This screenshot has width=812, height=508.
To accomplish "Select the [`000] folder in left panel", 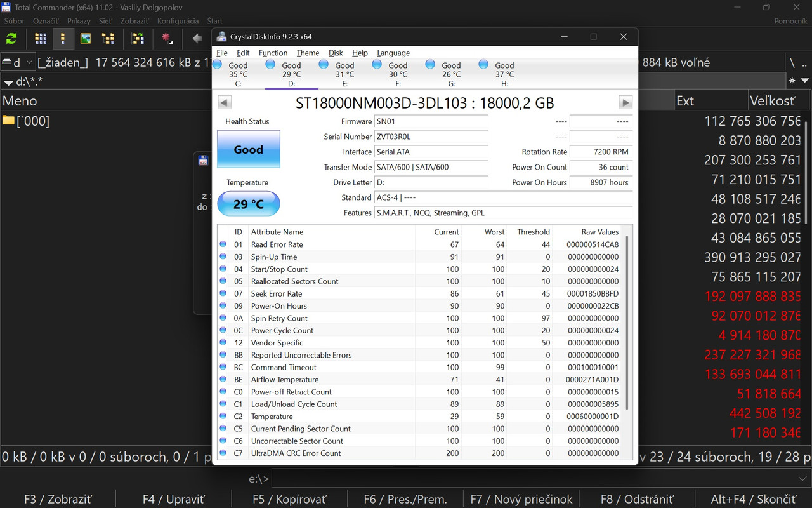I will pos(25,121).
